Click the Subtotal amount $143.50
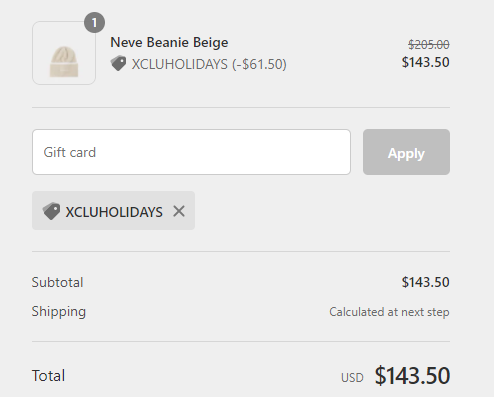This screenshot has height=397, width=494. pyautogui.click(x=426, y=282)
